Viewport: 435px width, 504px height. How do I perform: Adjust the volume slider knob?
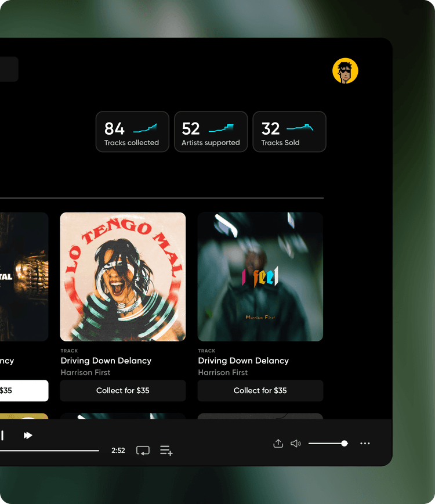pos(345,444)
